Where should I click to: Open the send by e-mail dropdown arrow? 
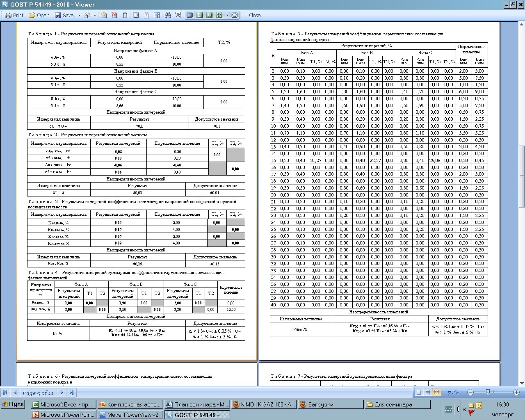95,15
